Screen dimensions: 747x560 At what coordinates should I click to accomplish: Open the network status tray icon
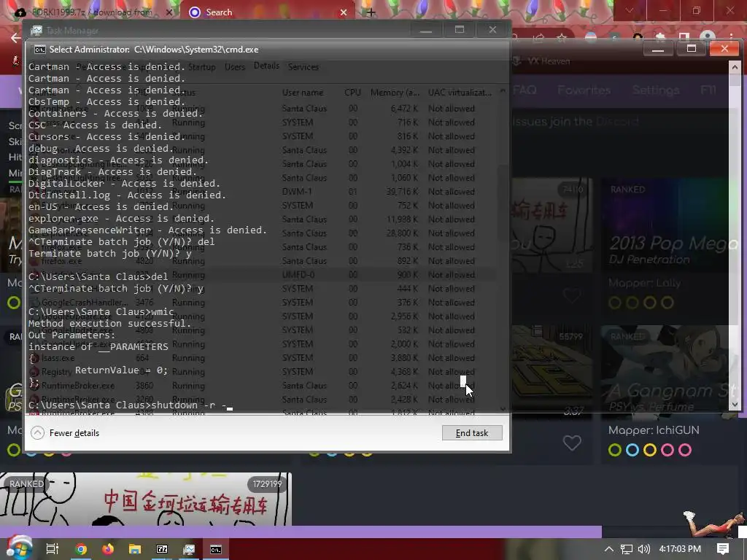(627, 549)
